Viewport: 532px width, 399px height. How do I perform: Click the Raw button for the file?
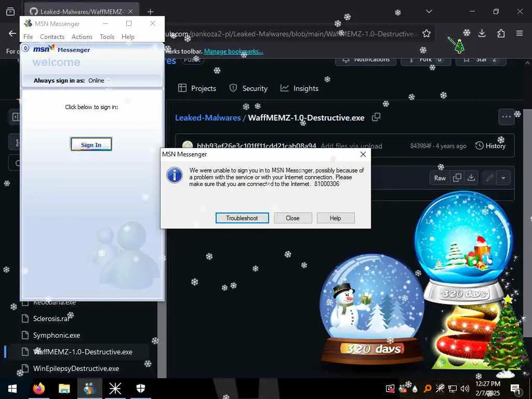tap(440, 178)
